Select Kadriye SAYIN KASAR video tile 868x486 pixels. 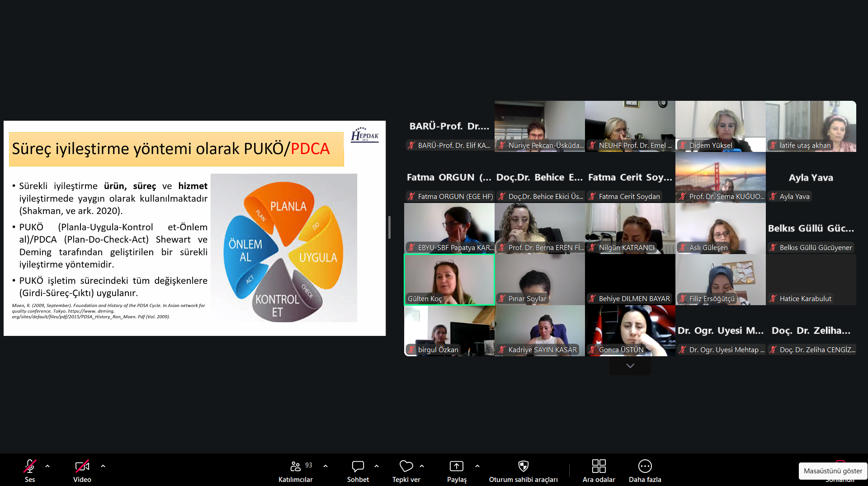tap(540, 330)
